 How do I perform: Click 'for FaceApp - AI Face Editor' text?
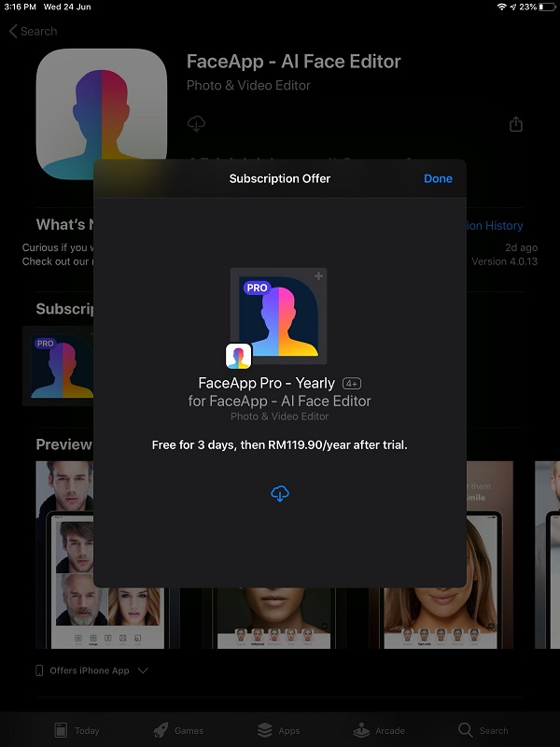pyautogui.click(x=279, y=402)
